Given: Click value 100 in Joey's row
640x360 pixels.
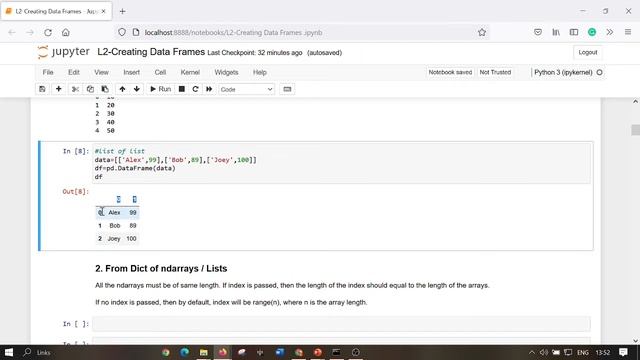Looking at the screenshot, I should pos(131,239).
